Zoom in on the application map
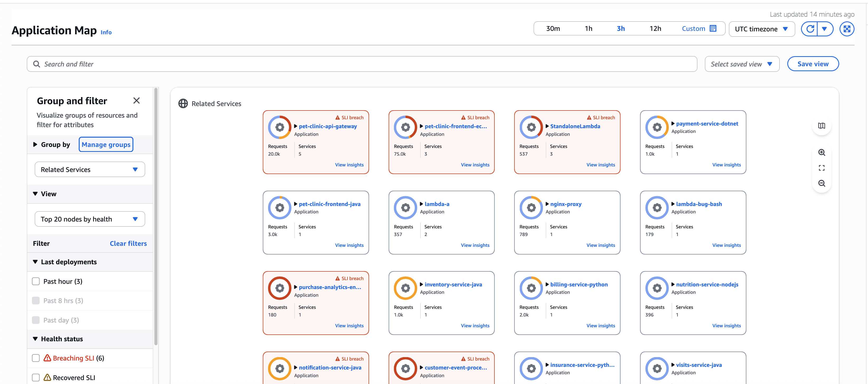Screen dimensions: 868x384 pyautogui.click(x=822, y=152)
